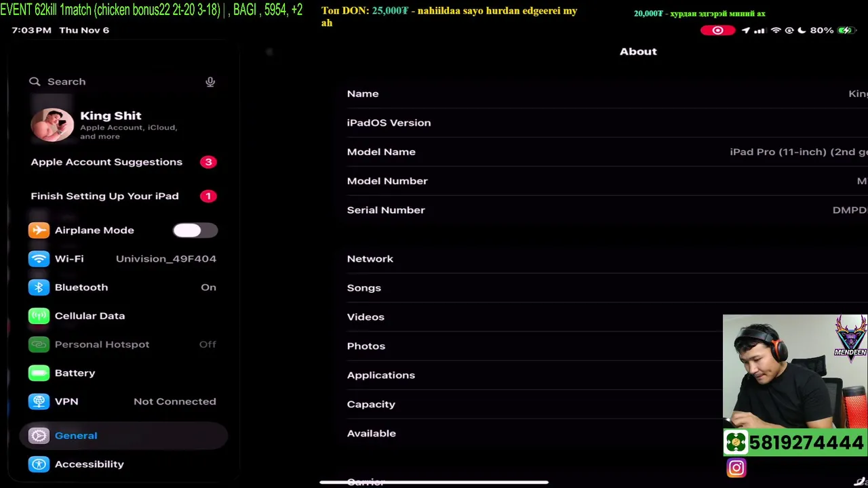Image resolution: width=868 pixels, height=488 pixels.
Task: Open Cellular Data settings
Action: [123, 316]
